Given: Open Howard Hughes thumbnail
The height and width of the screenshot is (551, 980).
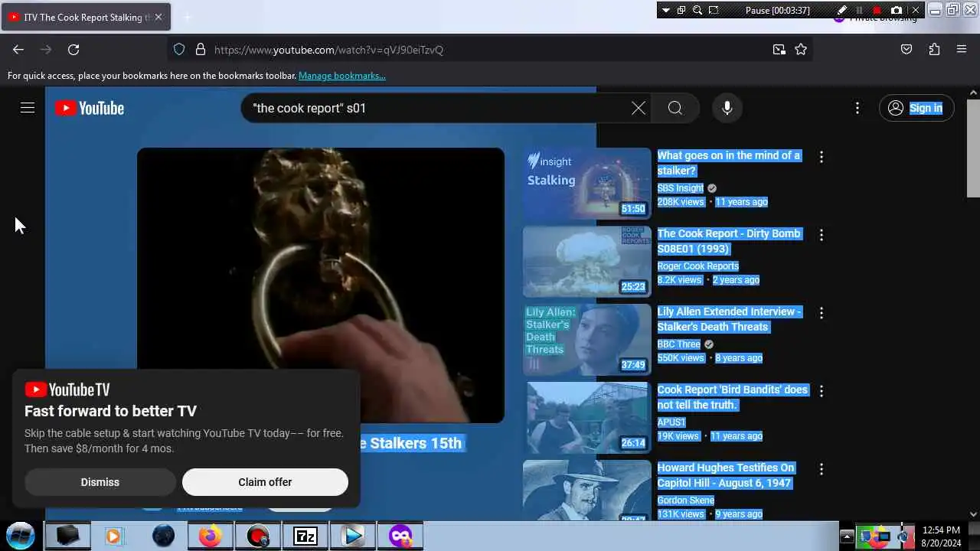Looking at the screenshot, I should pyautogui.click(x=587, y=491).
